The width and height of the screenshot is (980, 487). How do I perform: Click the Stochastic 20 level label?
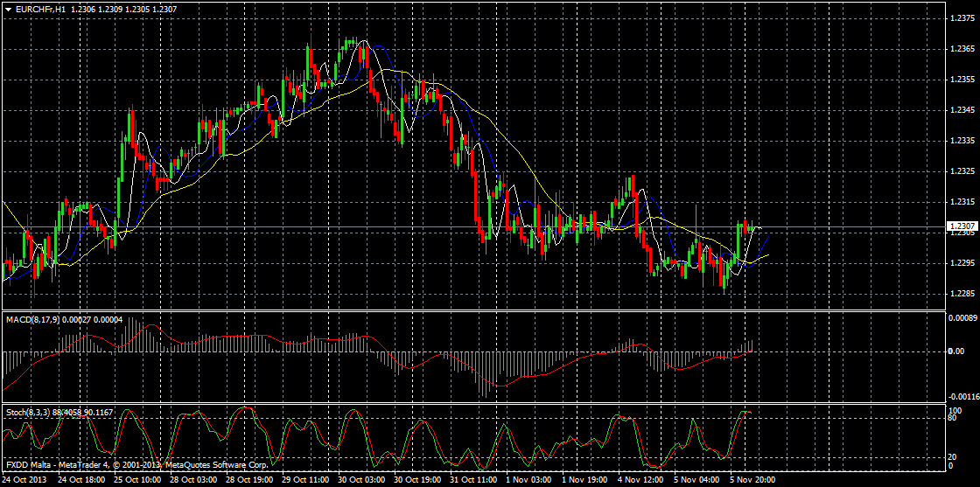pos(955,456)
